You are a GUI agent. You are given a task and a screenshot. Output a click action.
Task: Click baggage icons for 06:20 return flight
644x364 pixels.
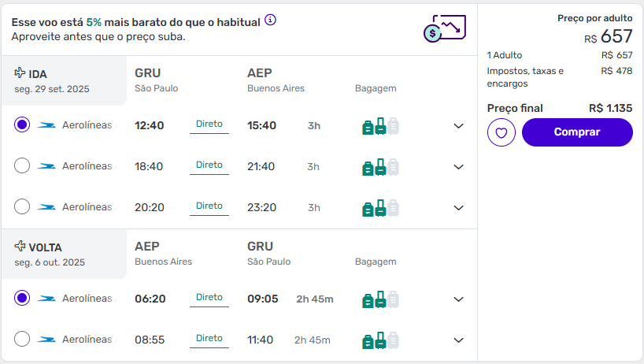(380, 299)
